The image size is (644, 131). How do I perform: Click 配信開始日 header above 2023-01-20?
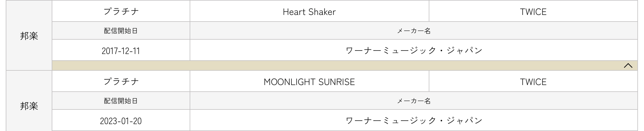121,101
